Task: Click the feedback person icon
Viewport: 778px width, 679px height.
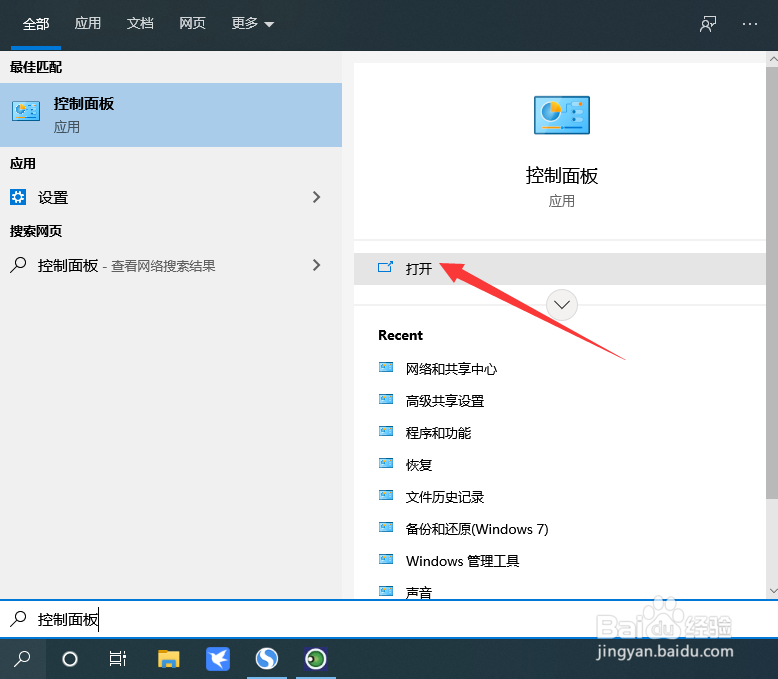Action: [708, 23]
